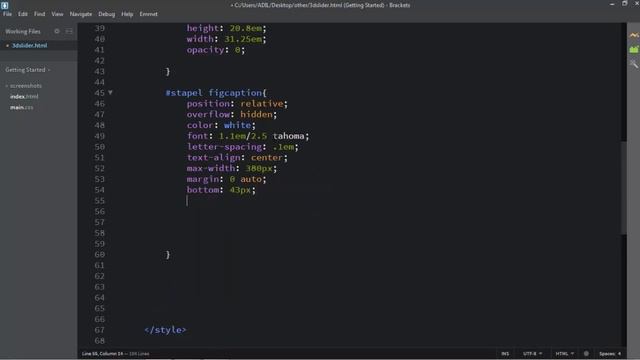Click the 'margin: 0 auto;' code line
640x360 pixels.
pos(227,179)
